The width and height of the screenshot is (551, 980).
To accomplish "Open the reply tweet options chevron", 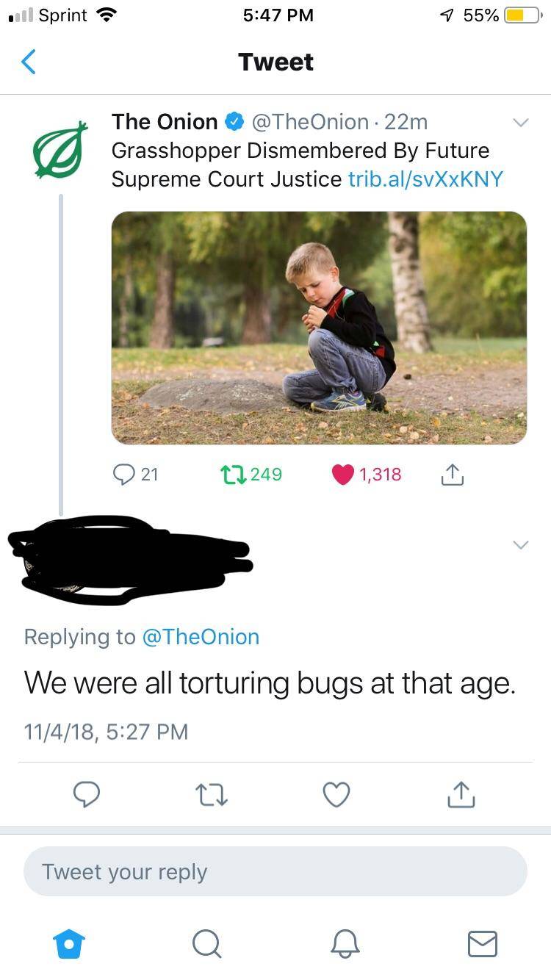I will coord(519,544).
